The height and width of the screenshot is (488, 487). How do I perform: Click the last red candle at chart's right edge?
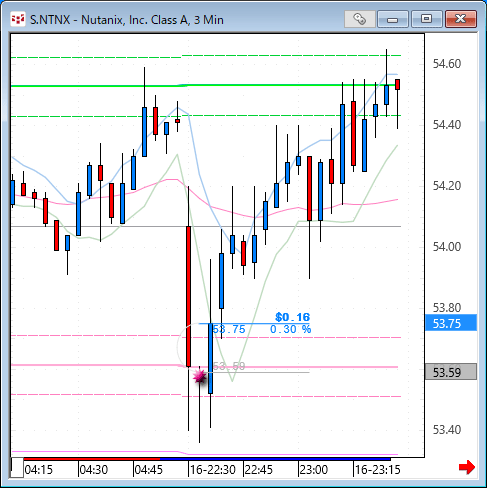point(397,84)
